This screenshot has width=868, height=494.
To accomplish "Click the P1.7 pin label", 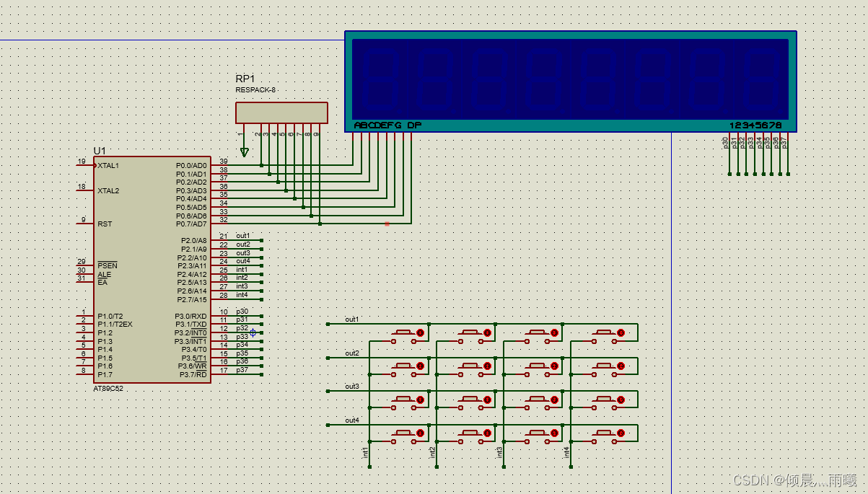I will (x=105, y=374).
